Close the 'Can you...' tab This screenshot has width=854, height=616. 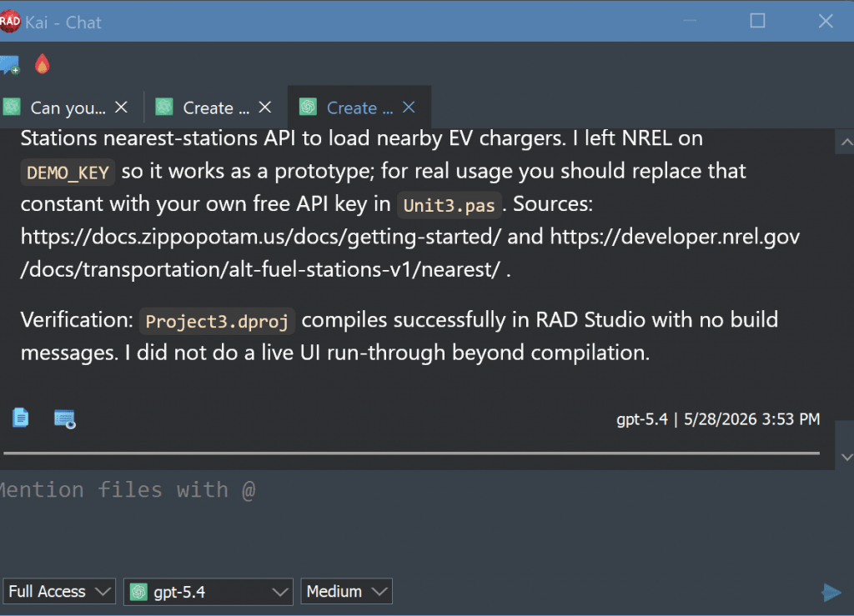[x=122, y=108]
